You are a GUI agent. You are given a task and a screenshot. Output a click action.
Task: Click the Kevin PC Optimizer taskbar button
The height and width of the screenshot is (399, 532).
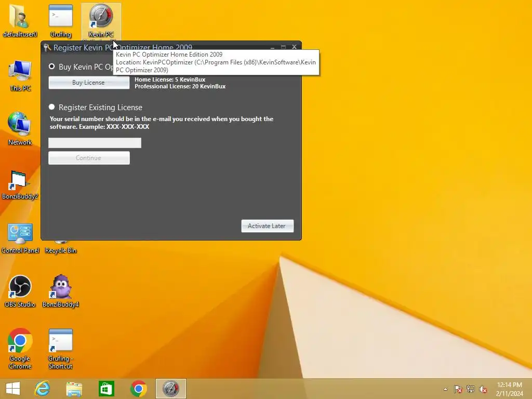(170, 389)
